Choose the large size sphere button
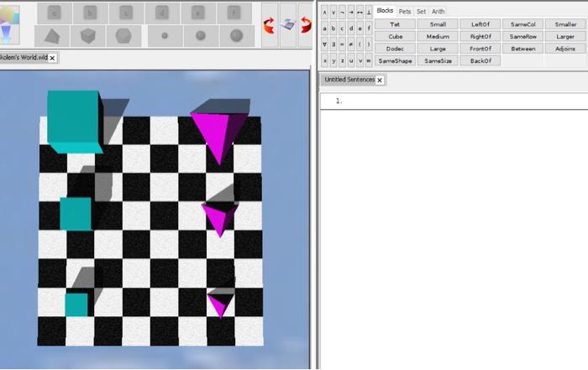This screenshot has height=370, width=588. click(x=237, y=36)
